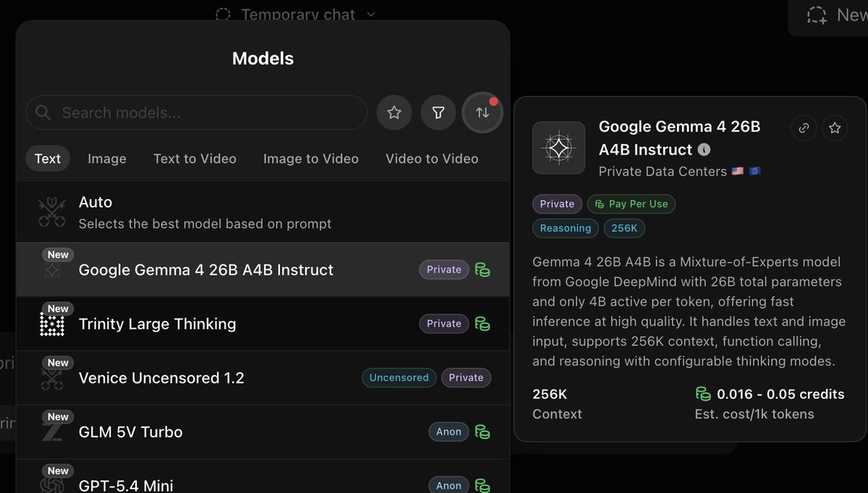This screenshot has width=868, height=493.
Task: Click 'Google Gemma 4 26B A4B Instruct' card title
Action: pyautogui.click(x=680, y=138)
